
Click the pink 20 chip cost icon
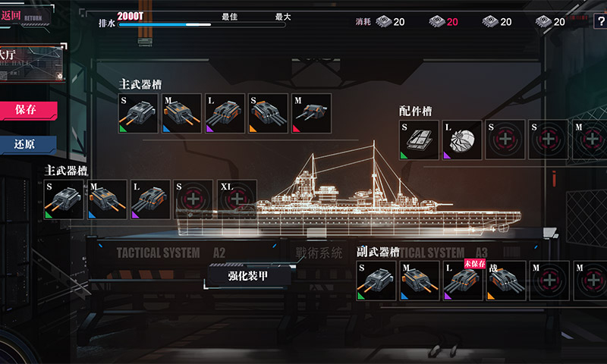point(444,22)
